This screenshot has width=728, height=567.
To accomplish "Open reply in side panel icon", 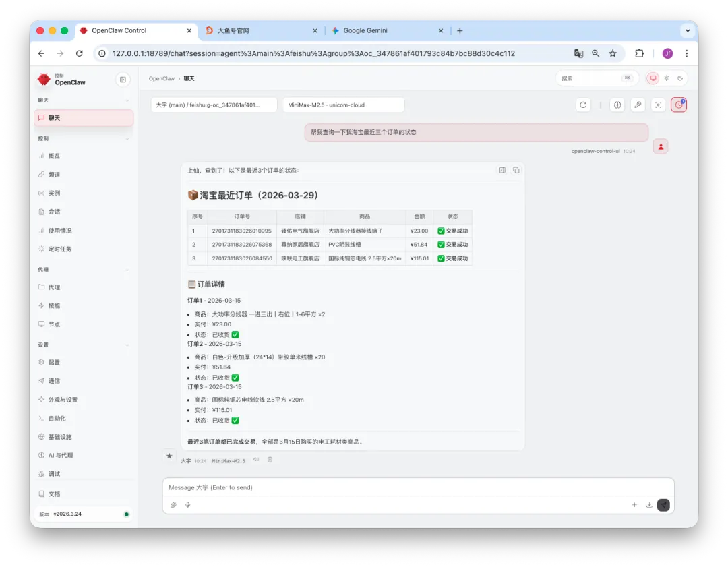I will (x=502, y=170).
